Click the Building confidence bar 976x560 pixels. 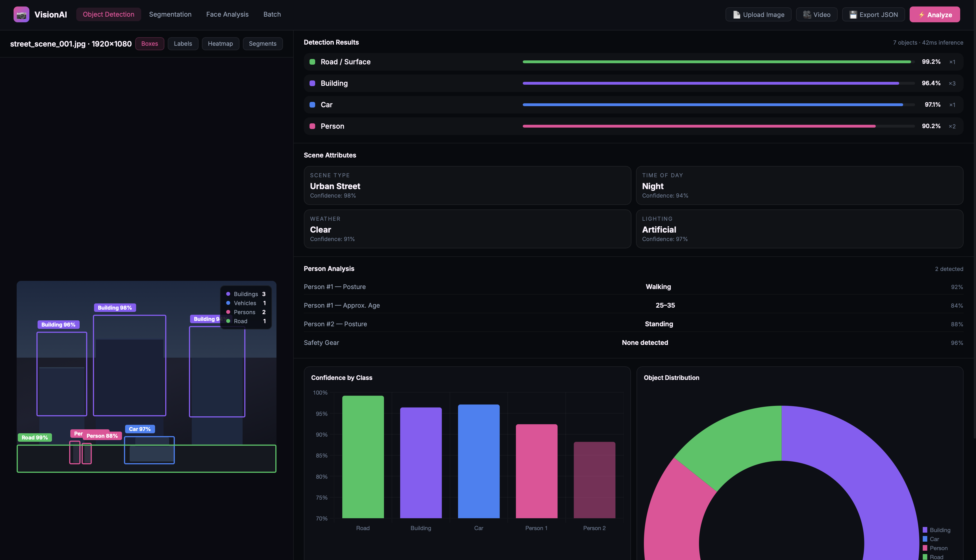coord(719,84)
